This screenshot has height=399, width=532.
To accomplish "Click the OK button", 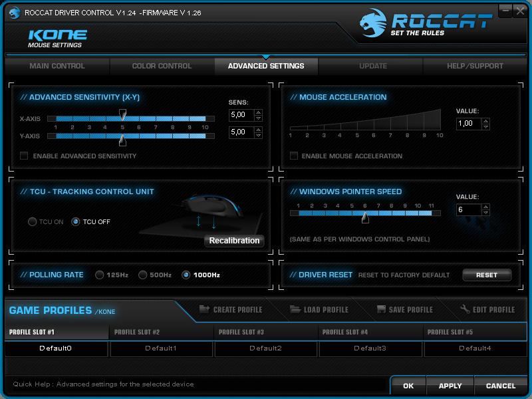I will pyautogui.click(x=408, y=386).
